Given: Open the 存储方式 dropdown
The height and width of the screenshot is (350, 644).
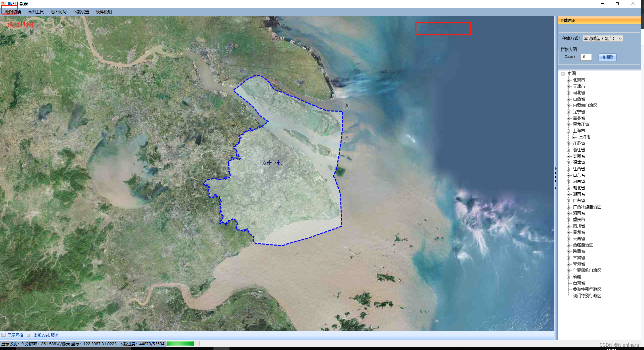Looking at the screenshot, I should point(603,38).
